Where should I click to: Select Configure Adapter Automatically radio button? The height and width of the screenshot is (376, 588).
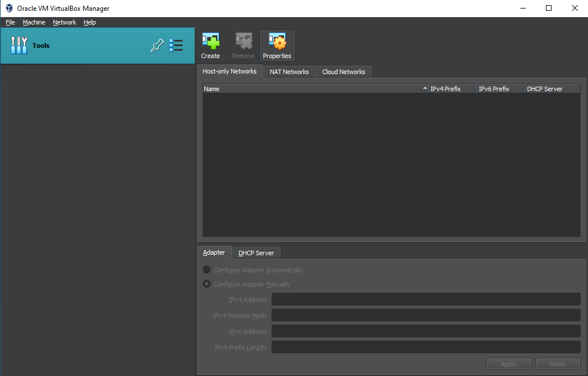pyautogui.click(x=207, y=270)
